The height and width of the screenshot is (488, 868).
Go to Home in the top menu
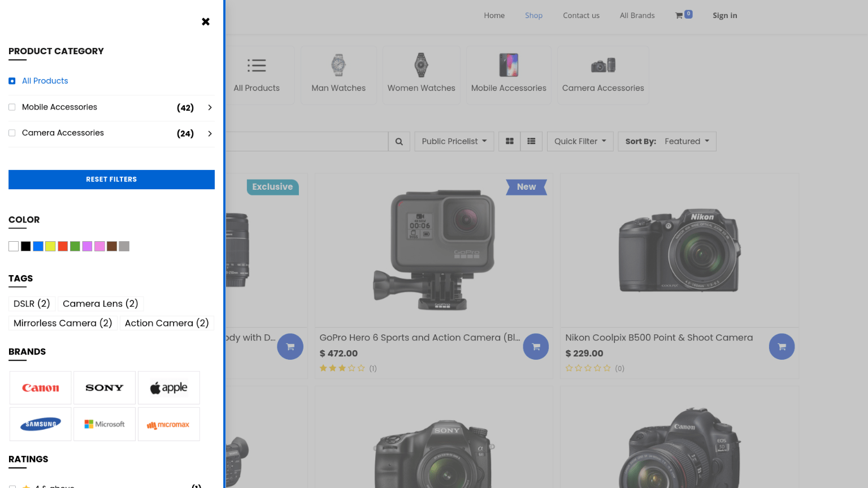(494, 15)
